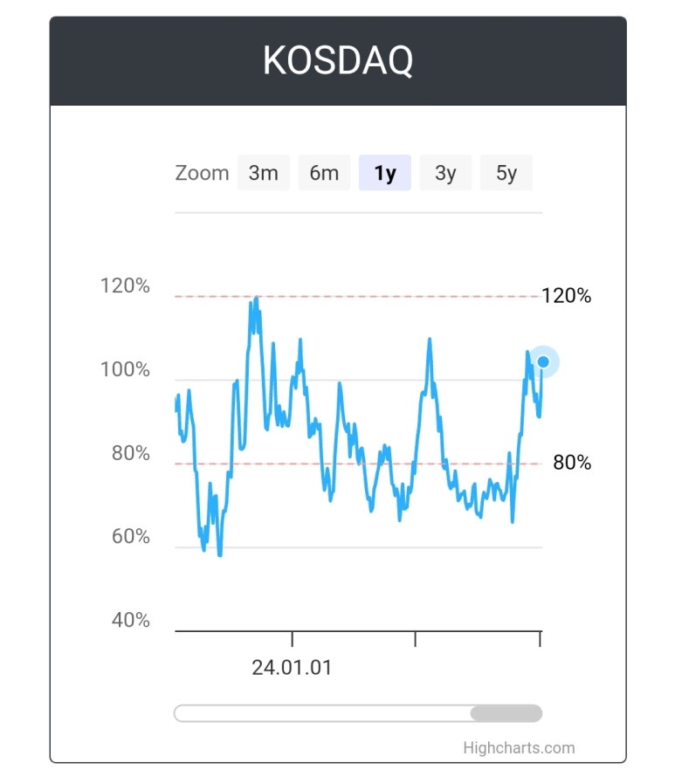Click the 80% dashed plot line label
675x784 pixels.
pos(572,463)
